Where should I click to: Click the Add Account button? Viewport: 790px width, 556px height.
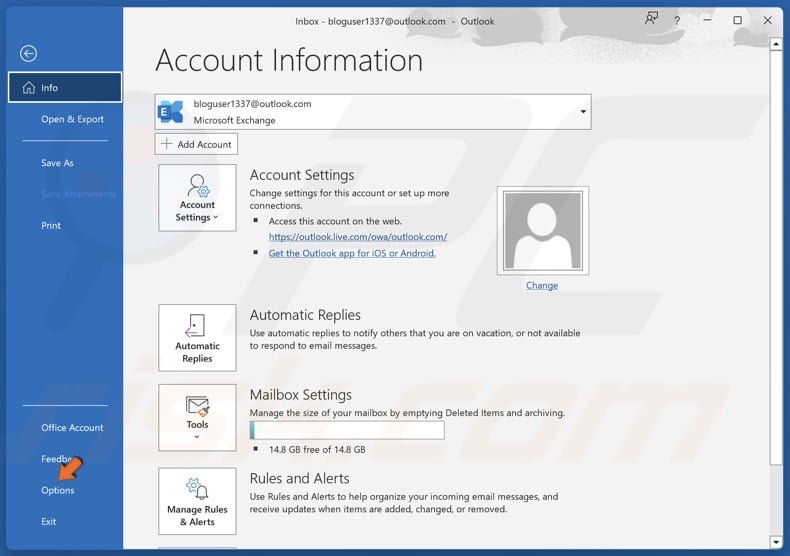tap(196, 144)
